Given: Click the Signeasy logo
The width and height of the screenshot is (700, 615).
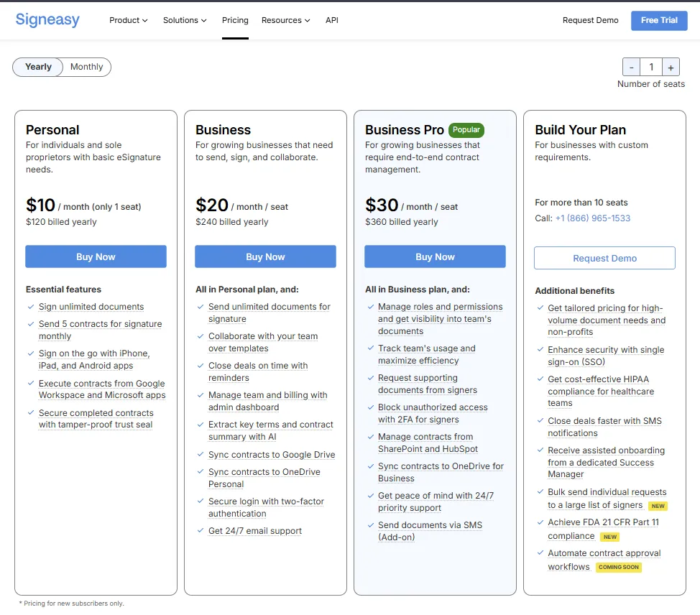Looking at the screenshot, I should pyautogui.click(x=47, y=20).
